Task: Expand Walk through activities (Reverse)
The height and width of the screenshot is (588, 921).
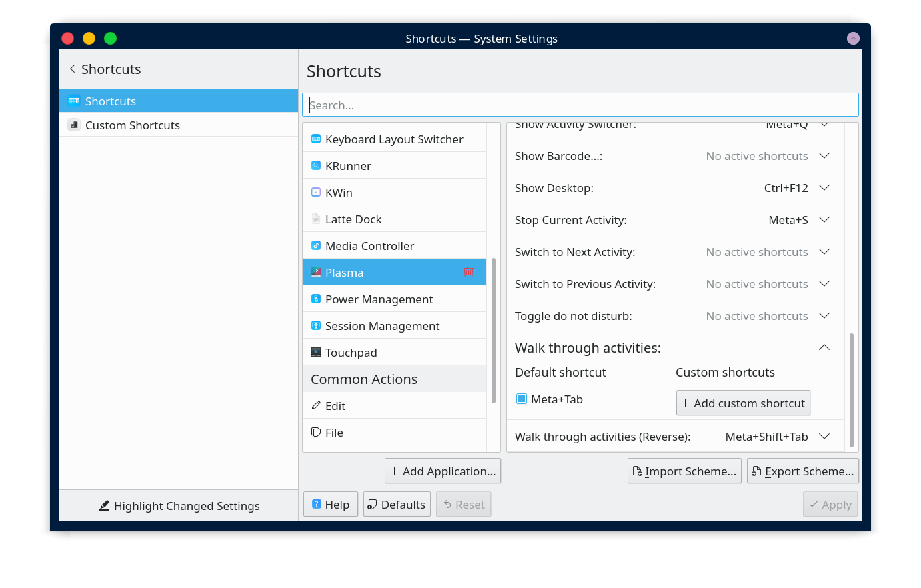Action: pos(824,437)
